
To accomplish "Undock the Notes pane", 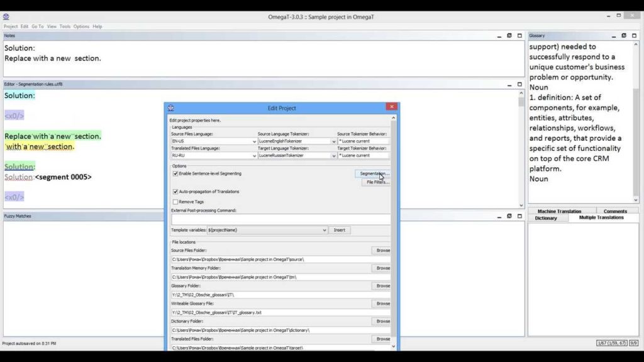I will (x=509, y=36).
